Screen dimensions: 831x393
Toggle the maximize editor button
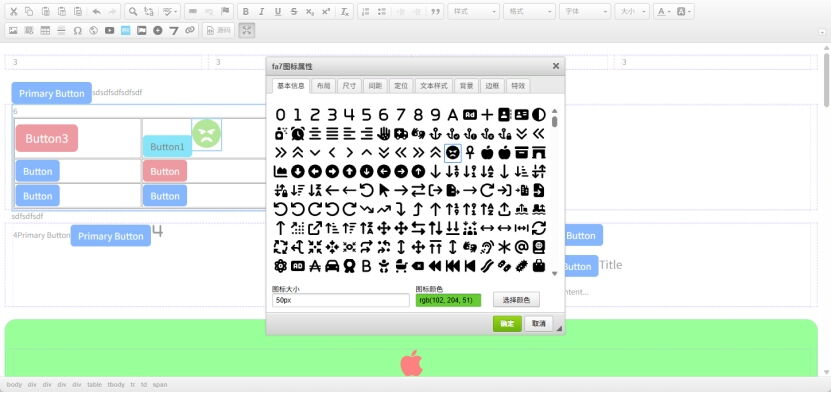coord(246,31)
